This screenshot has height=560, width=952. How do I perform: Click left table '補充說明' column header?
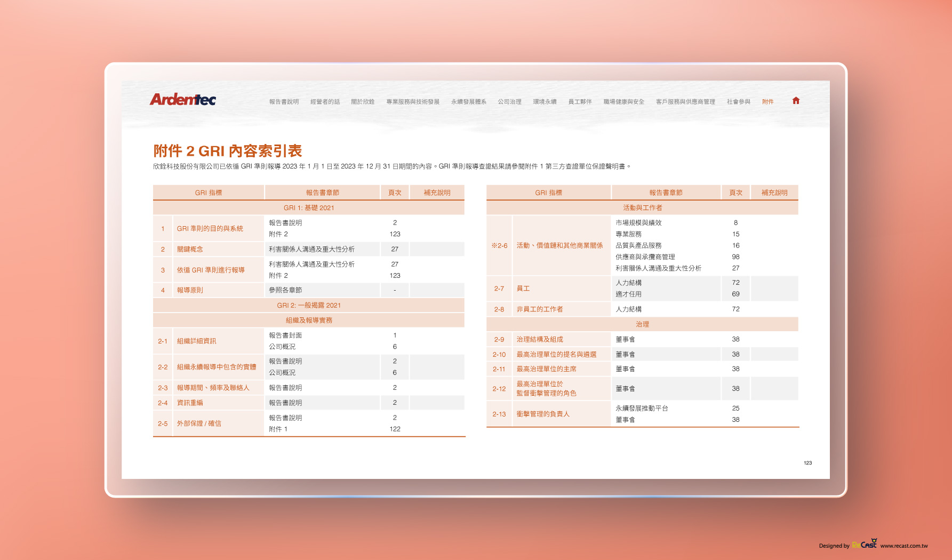pyautogui.click(x=437, y=193)
